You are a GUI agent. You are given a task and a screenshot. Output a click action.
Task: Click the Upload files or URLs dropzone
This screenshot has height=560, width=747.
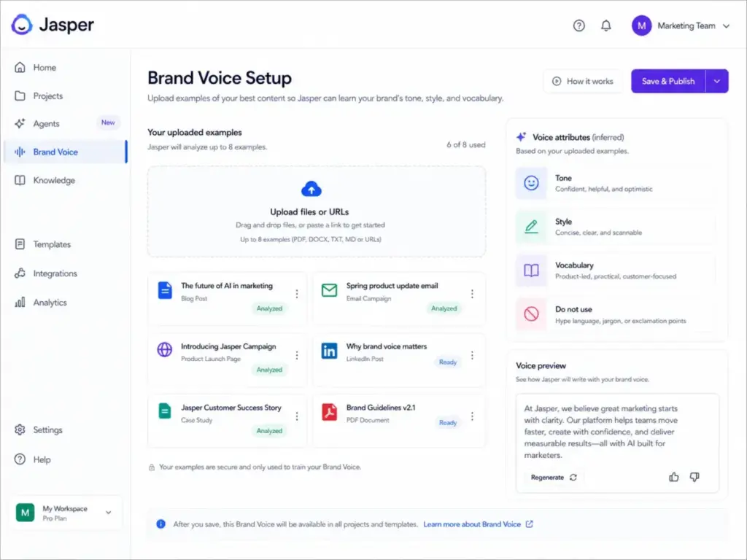point(317,211)
